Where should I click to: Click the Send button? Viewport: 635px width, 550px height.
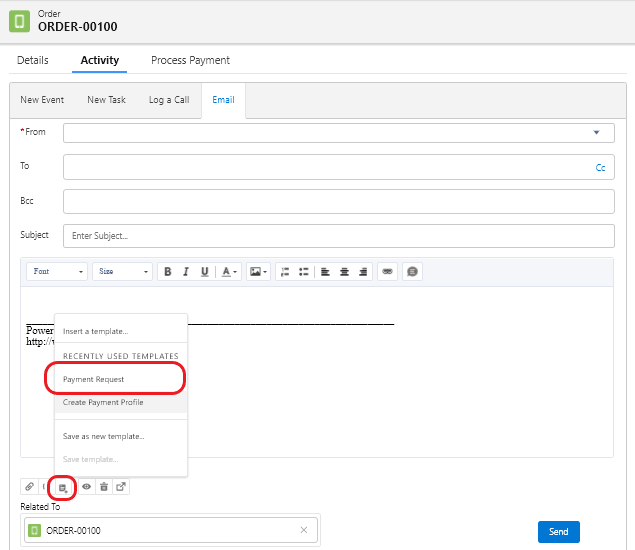558,532
